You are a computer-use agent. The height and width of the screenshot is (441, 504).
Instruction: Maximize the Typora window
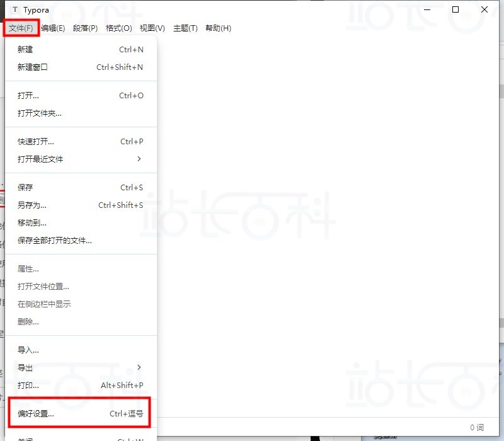[x=455, y=9]
